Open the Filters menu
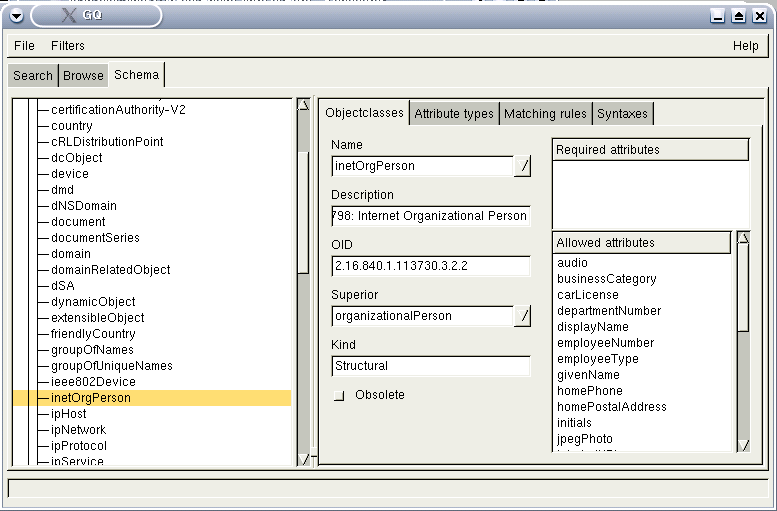Image resolution: width=777 pixels, height=511 pixels. pos(68,46)
